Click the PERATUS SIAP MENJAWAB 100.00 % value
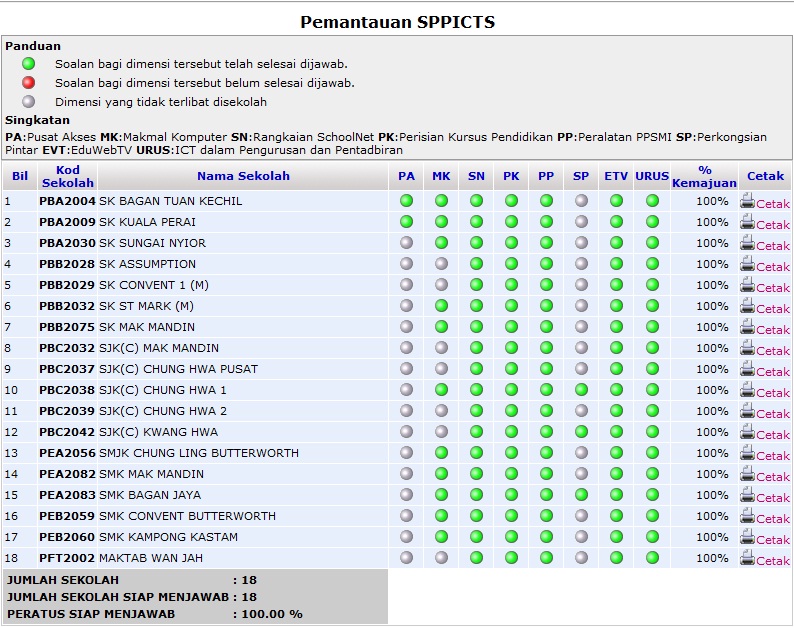 (272, 614)
